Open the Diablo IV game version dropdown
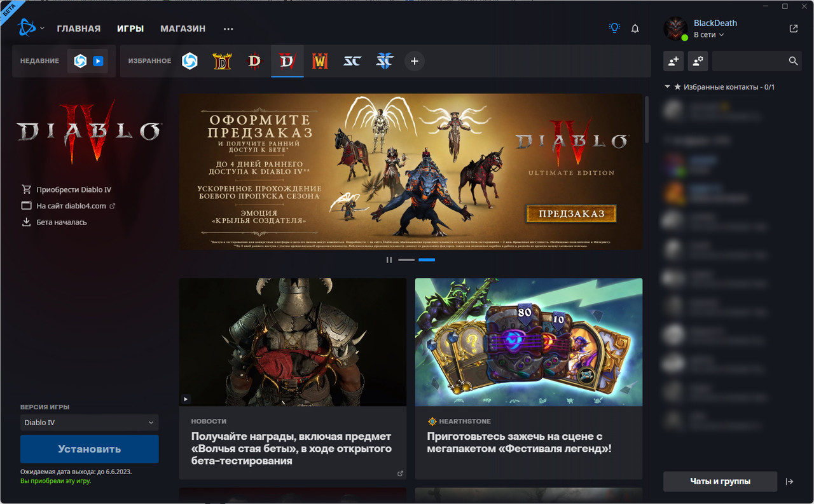This screenshot has width=814, height=504. click(89, 423)
